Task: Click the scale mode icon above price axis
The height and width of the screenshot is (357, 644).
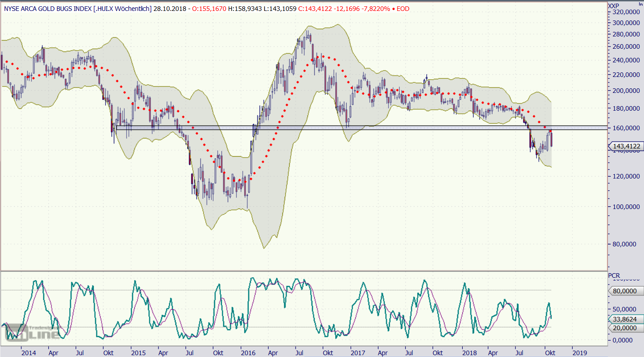Action: click(639, 3)
